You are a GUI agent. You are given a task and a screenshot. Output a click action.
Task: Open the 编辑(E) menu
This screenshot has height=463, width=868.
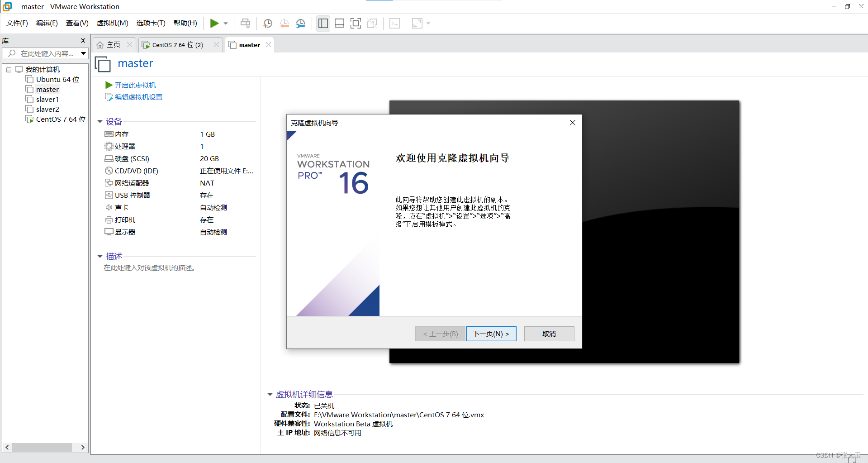pos(47,23)
